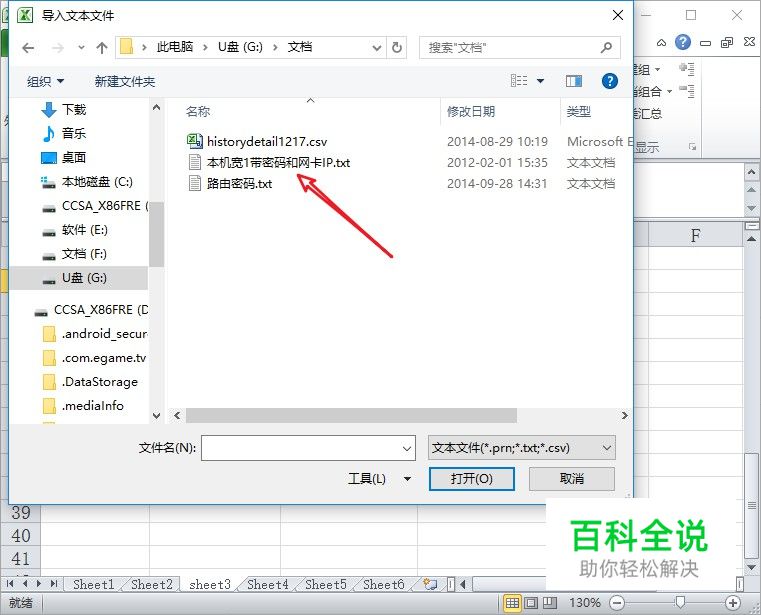Click the 打开(O) button

tap(472, 479)
